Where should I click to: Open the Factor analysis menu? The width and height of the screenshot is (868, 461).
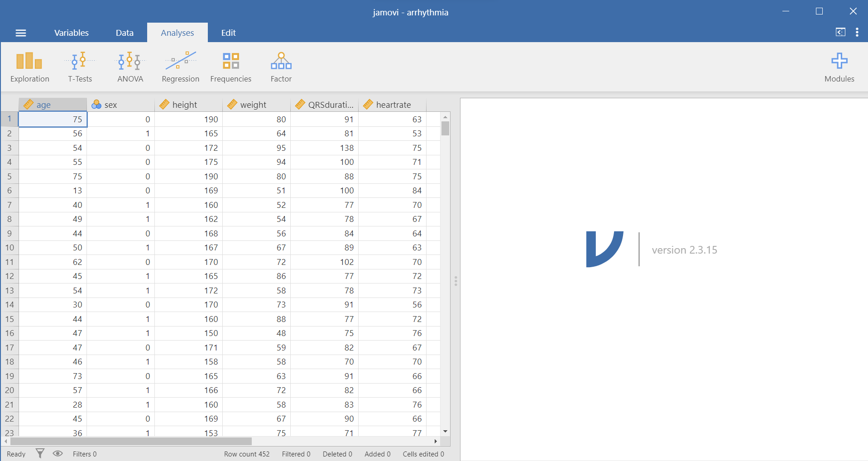coord(281,67)
